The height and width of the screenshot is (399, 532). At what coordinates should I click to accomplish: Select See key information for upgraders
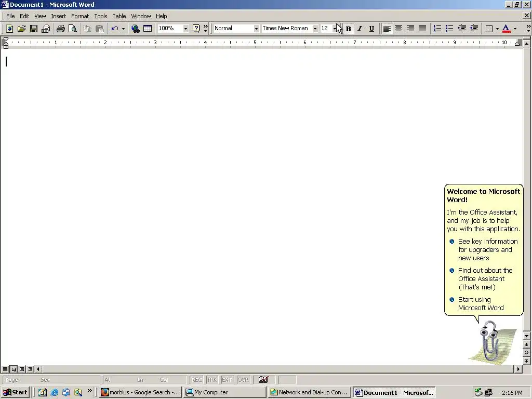tap(484, 250)
